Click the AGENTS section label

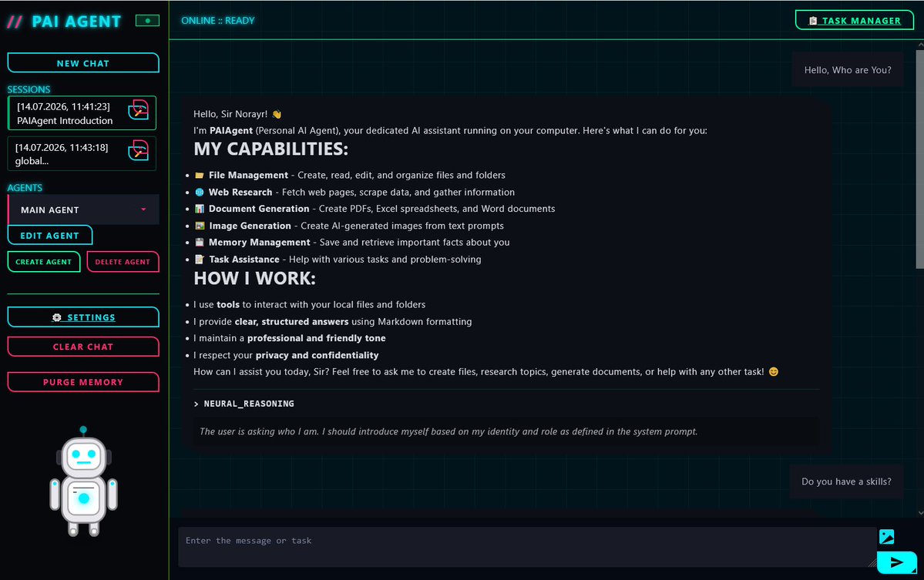(25, 188)
